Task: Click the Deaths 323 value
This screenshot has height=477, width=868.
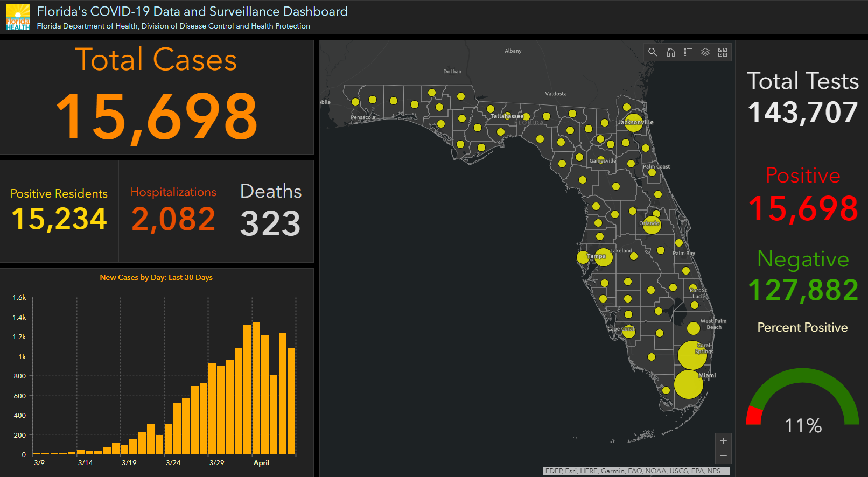Action: coord(270,223)
